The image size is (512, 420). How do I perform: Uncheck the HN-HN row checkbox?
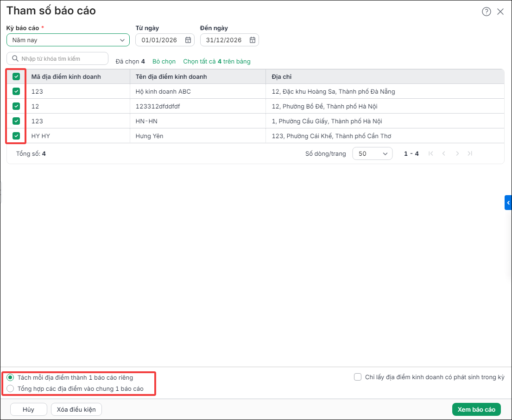(x=16, y=121)
